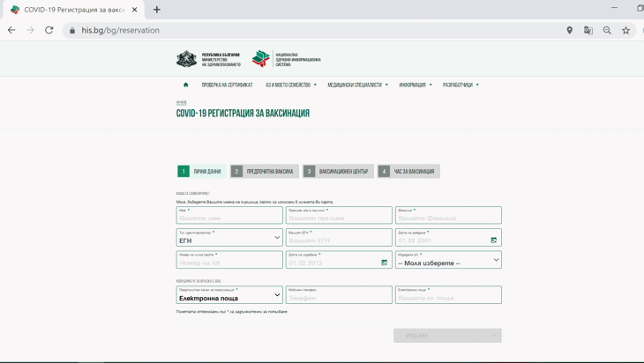Click the surname field Вашата Фамилия
Viewport: 644px width, 363px height.
pyautogui.click(x=448, y=215)
